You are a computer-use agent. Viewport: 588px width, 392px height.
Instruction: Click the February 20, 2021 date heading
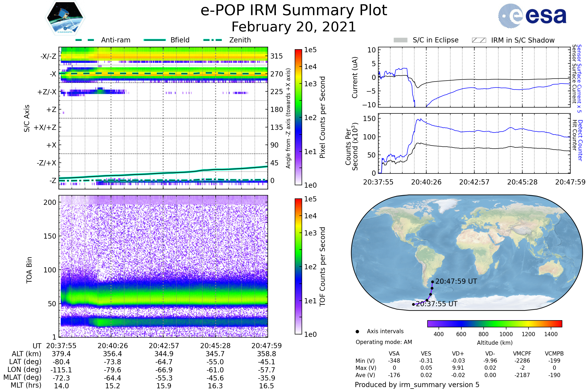click(x=294, y=27)
